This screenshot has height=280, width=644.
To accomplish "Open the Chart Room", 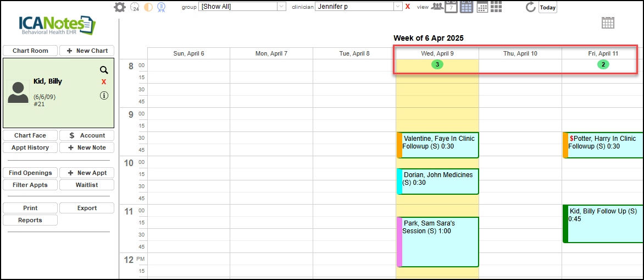I will click(x=30, y=51).
